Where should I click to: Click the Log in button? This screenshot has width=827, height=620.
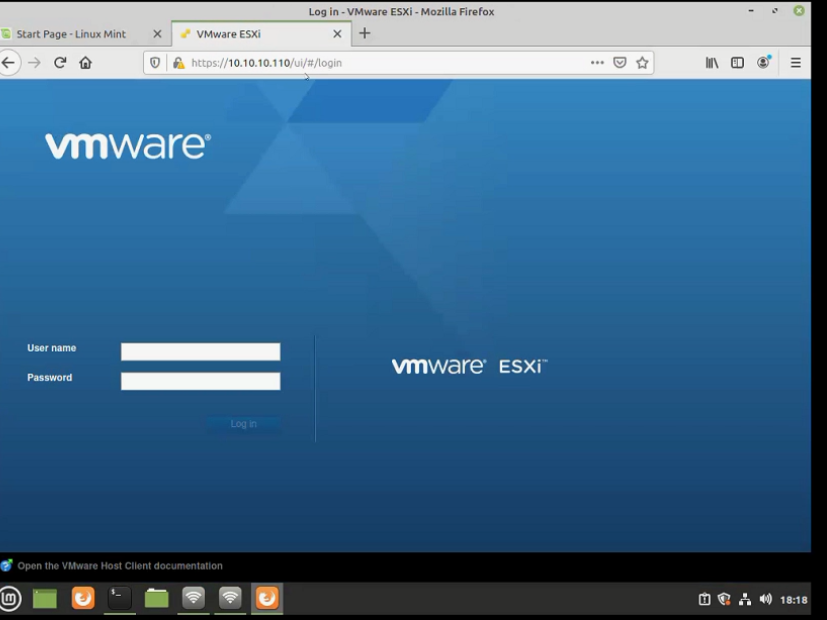(x=243, y=424)
